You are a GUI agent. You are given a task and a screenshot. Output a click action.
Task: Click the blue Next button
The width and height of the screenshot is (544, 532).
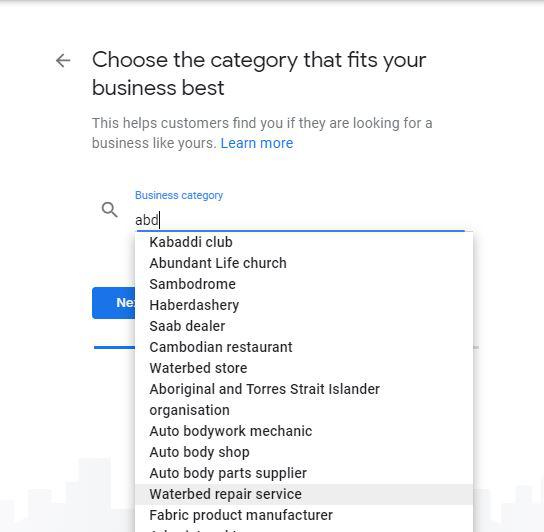[x=114, y=303]
